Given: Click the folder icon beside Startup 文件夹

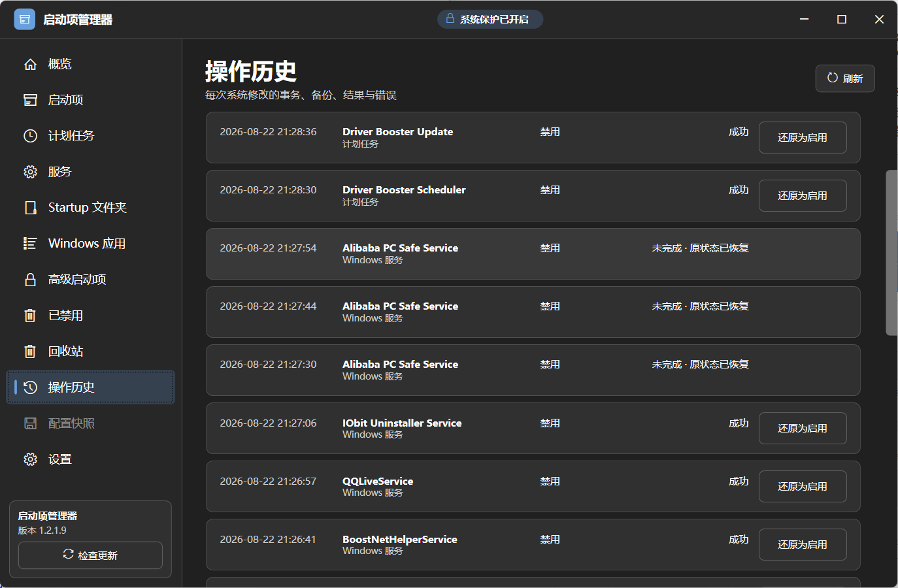Looking at the screenshot, I should 30,208.
